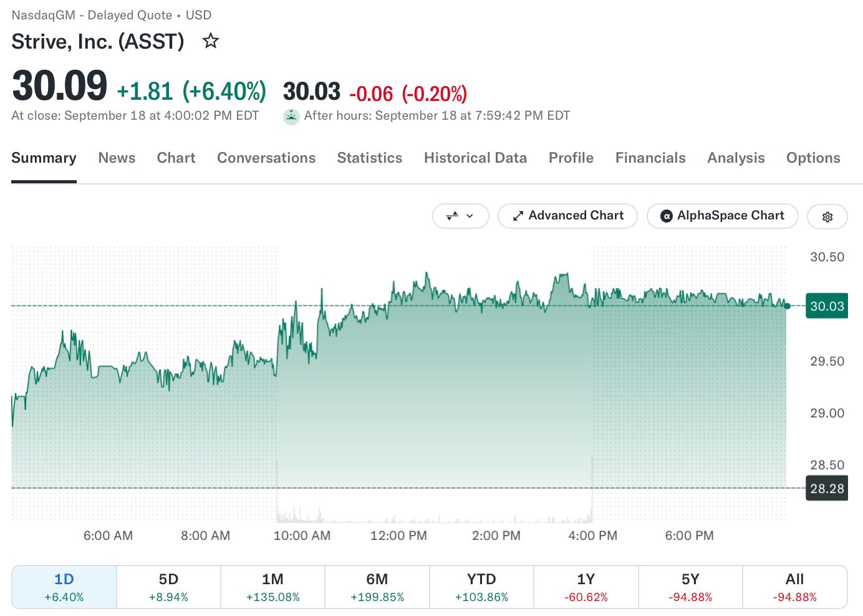The width and height of the screenshot is (863, 616).
Task: Go to the Conversations tab
Action: pyautogui.click(x=266, y=158)
